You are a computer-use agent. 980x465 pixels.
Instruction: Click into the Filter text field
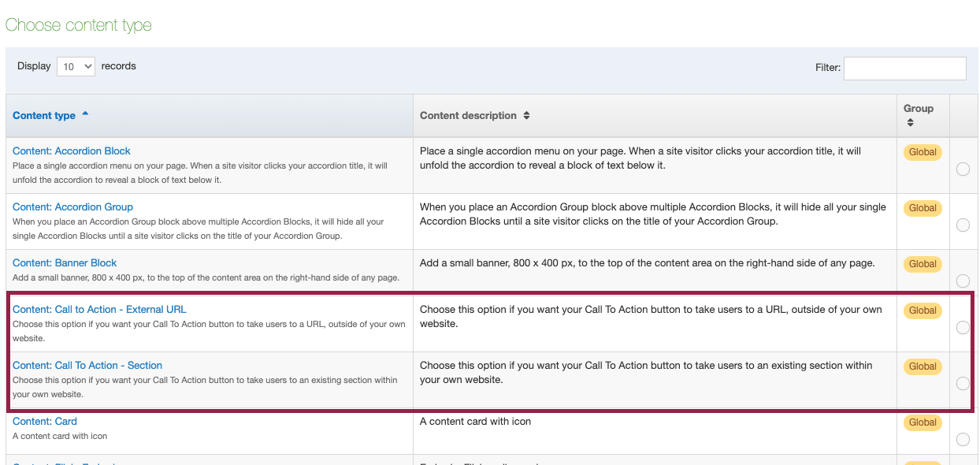(904, 68)
